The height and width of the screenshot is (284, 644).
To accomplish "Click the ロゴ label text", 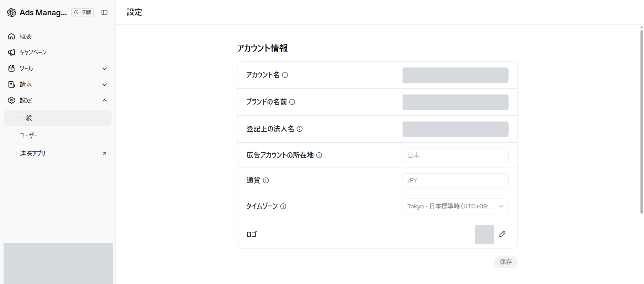I will tap(252, 234).
